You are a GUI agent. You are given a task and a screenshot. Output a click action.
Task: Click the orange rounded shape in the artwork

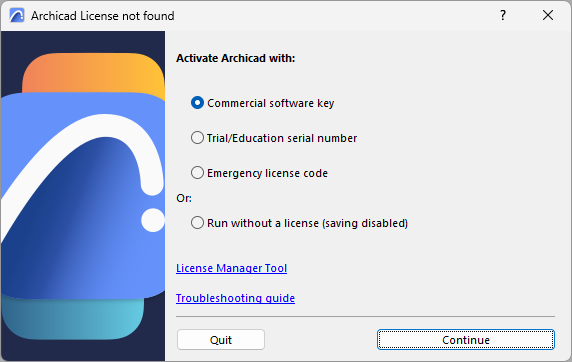(93, 73)
